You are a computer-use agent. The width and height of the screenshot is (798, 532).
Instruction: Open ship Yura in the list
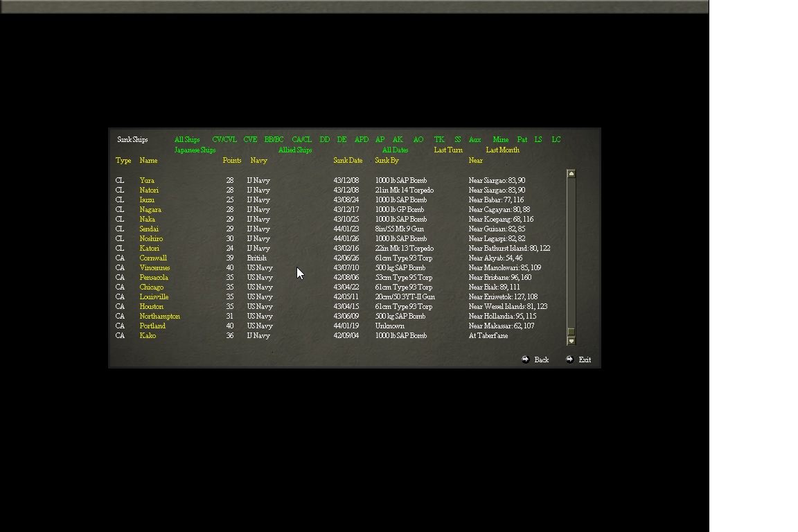(x=147, y=181)
